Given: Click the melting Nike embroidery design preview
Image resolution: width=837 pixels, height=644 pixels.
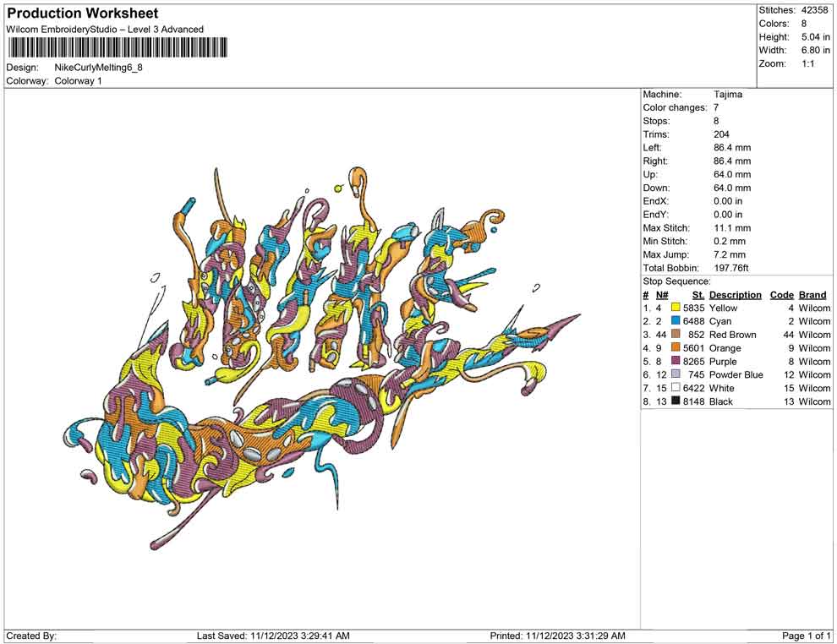Looking at the screenshot, I should coord(322,358).
